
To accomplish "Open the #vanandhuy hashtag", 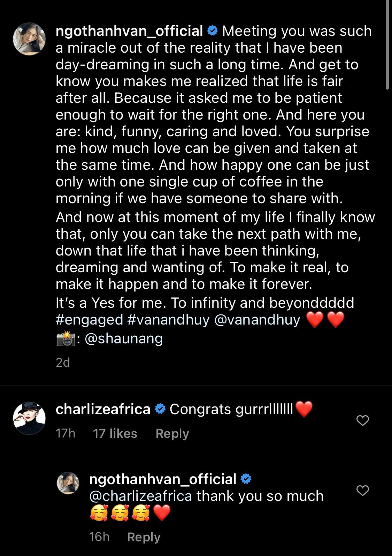I will pyautogui.click(x=169, y=320).
